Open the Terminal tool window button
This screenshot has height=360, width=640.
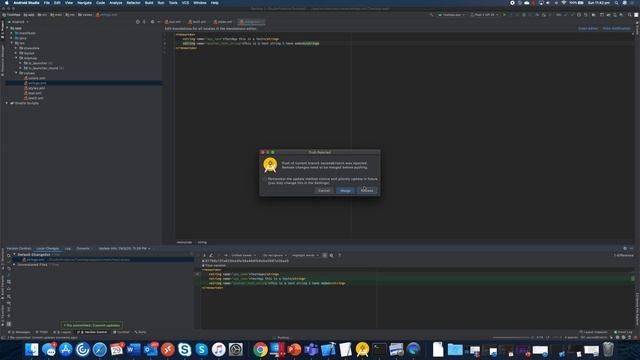tap(121, 332)
